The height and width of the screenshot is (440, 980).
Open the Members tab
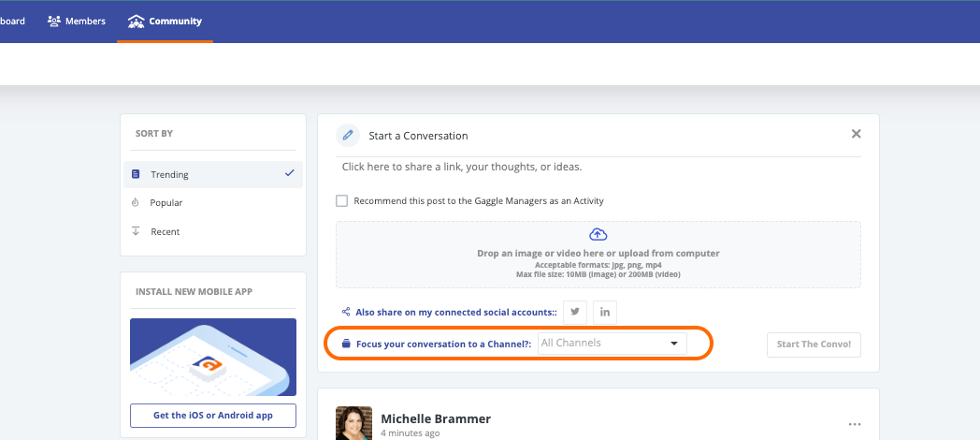[77, 22]
